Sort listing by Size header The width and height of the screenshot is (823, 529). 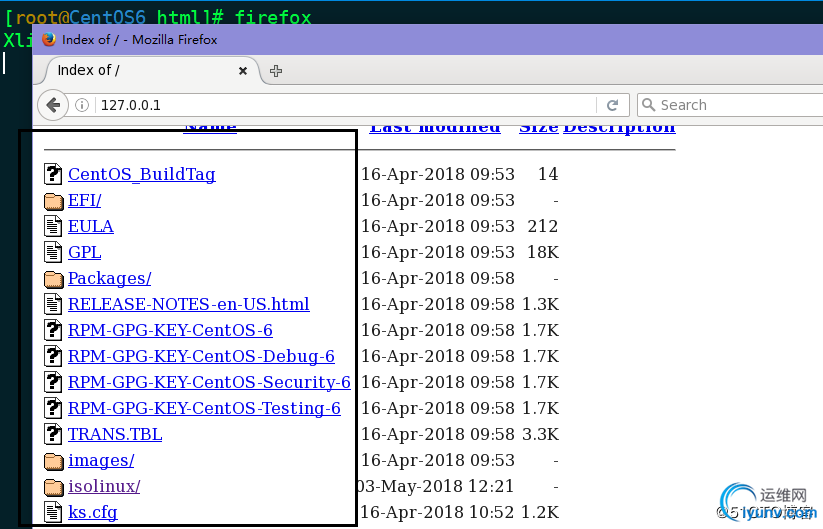[x=539, y=130]
